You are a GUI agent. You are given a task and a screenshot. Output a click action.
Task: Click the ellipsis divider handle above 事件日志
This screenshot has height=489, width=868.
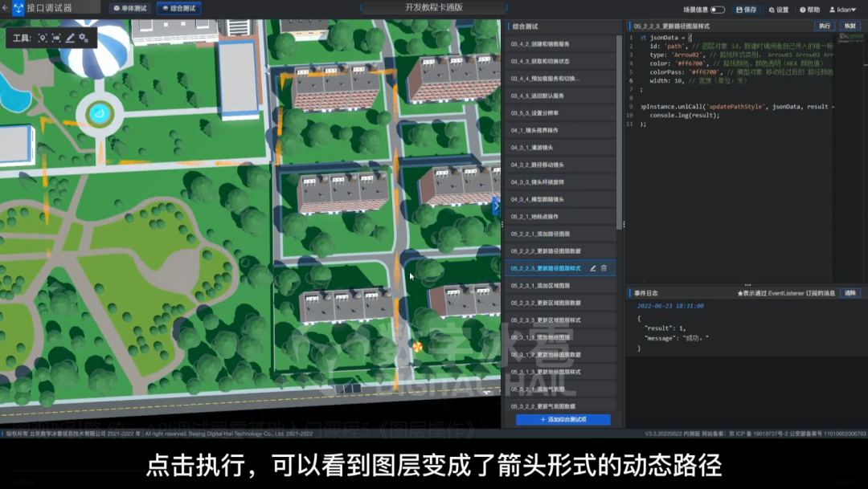(x=748, y=285)
